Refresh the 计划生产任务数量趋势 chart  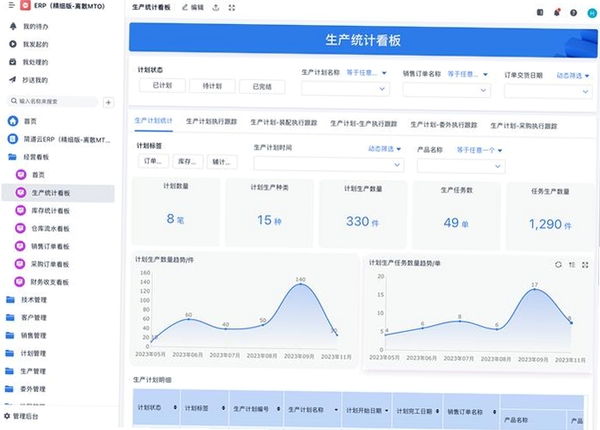point(558,264)
